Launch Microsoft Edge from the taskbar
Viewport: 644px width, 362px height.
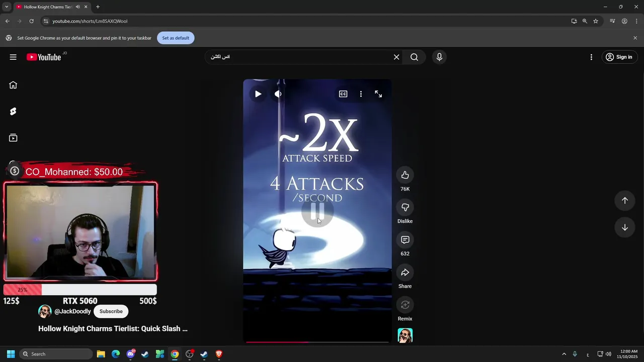click(115, 354)
